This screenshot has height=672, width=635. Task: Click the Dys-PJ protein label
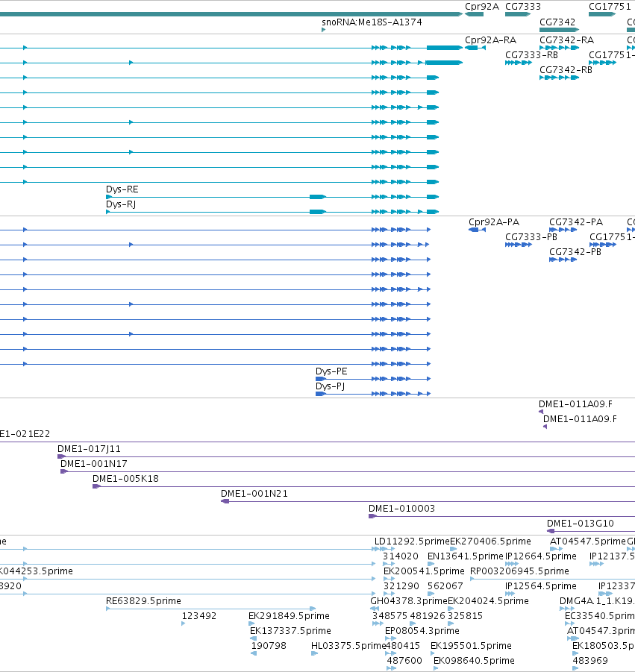(x=330, y=386)
